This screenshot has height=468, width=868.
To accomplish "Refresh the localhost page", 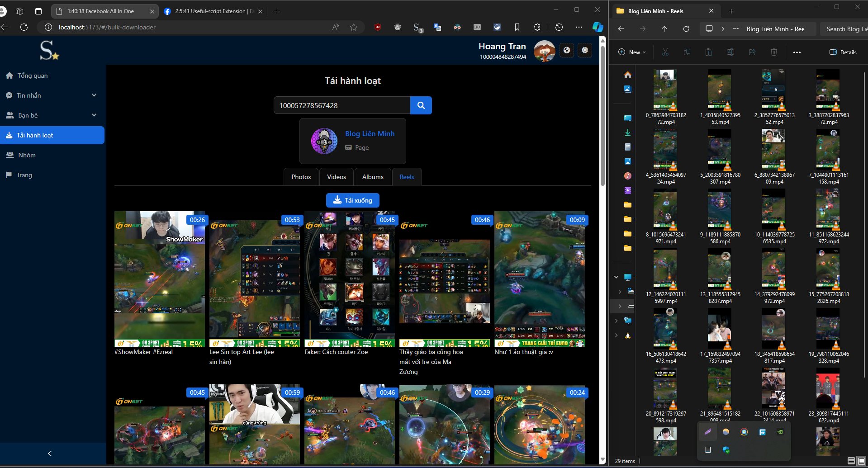I will (x=24, y=27).
